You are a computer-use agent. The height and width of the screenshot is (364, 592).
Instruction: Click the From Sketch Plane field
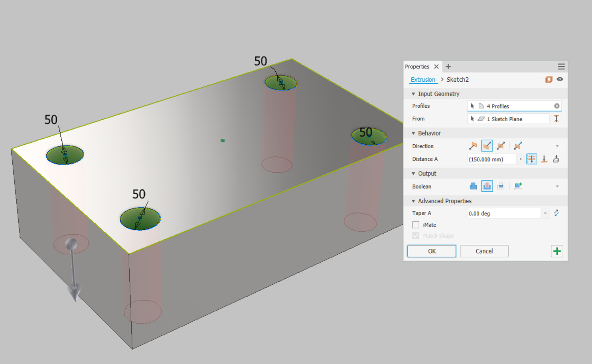508,119
